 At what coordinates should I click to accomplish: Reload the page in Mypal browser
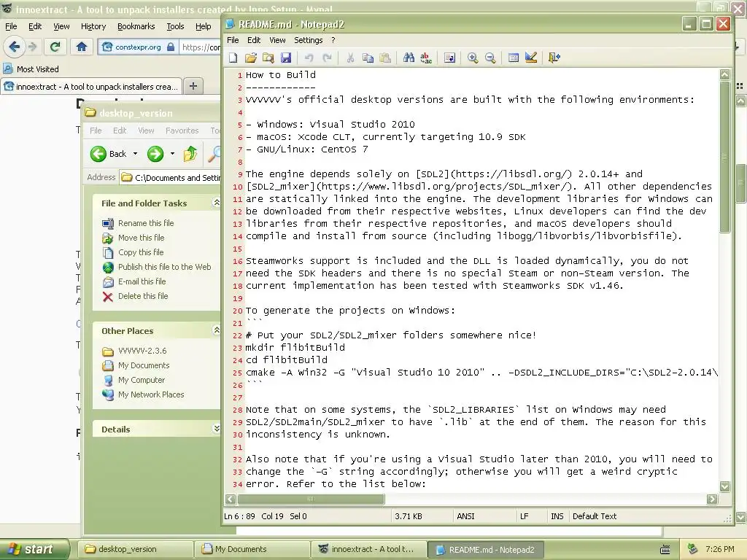point(55,47)
